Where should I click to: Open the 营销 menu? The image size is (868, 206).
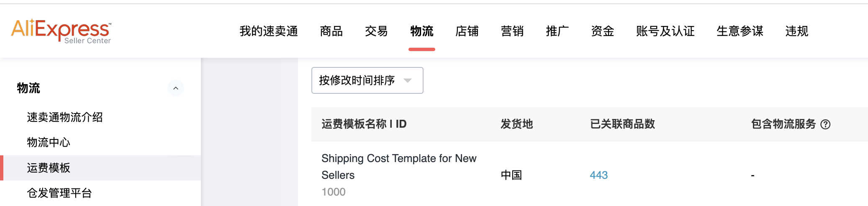[512, 31]
